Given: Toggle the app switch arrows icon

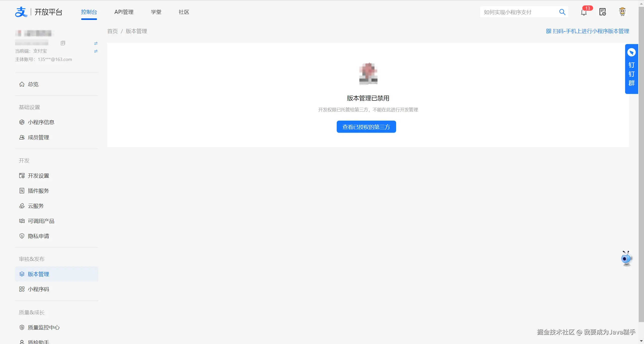Looking at the screenshot, I should (x=96, y=43).
